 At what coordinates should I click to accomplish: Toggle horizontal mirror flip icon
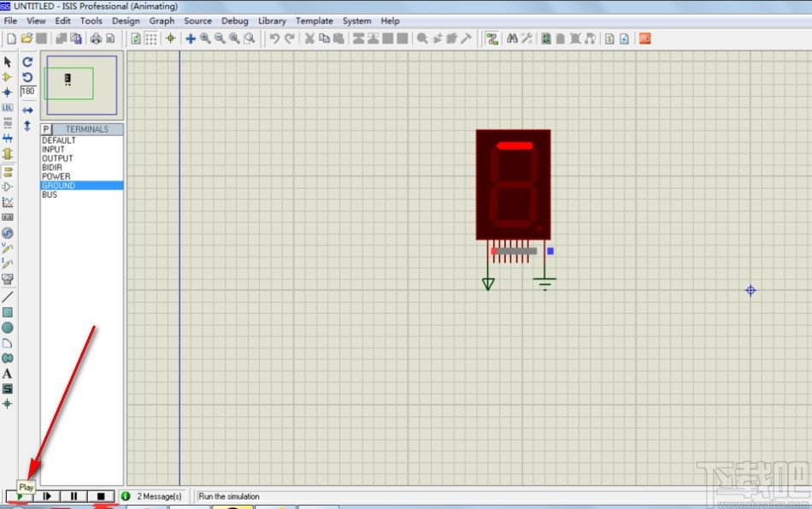point(27,110)
